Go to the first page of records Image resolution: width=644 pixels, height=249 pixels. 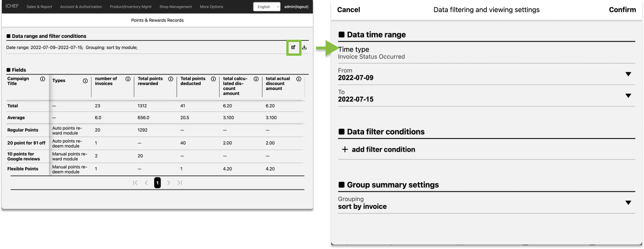tap(135, 183)
